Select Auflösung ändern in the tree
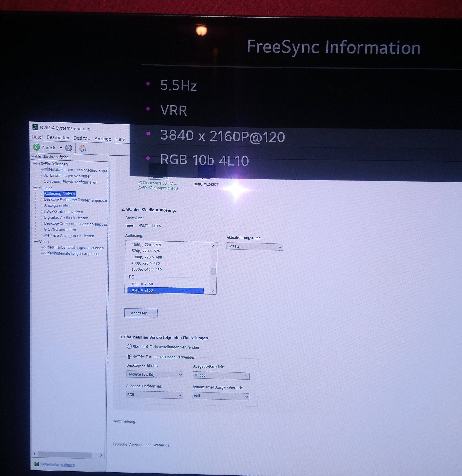462x476 pixels. pos(60,194)
